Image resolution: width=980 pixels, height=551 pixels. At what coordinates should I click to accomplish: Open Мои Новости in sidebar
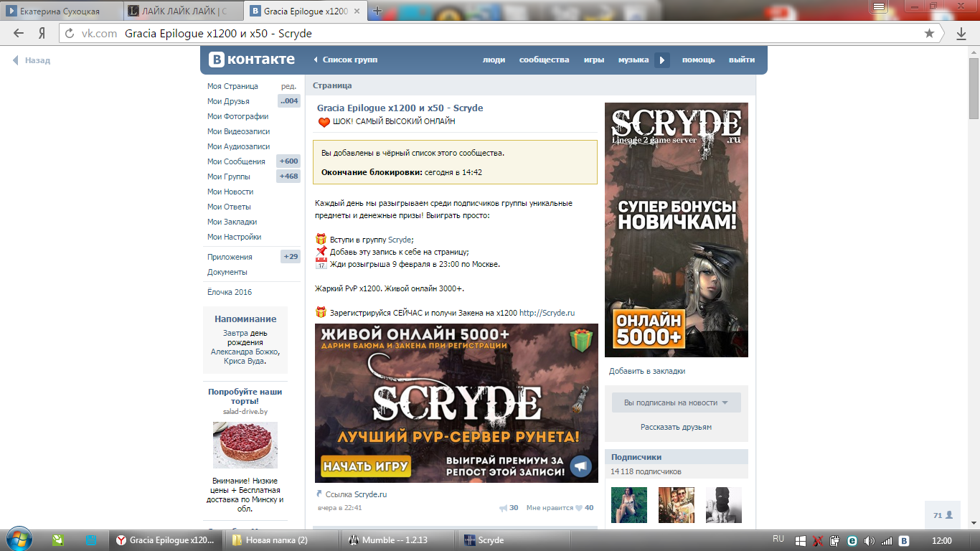230,192
